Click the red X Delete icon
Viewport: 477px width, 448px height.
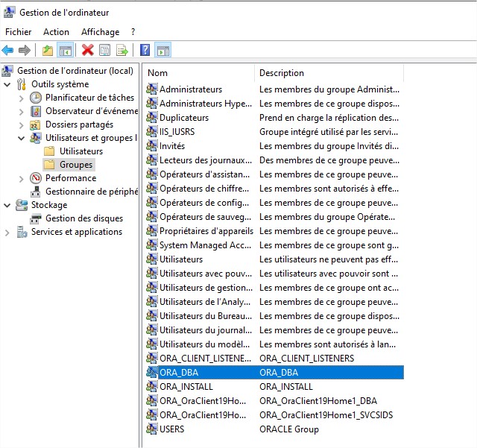88,50
